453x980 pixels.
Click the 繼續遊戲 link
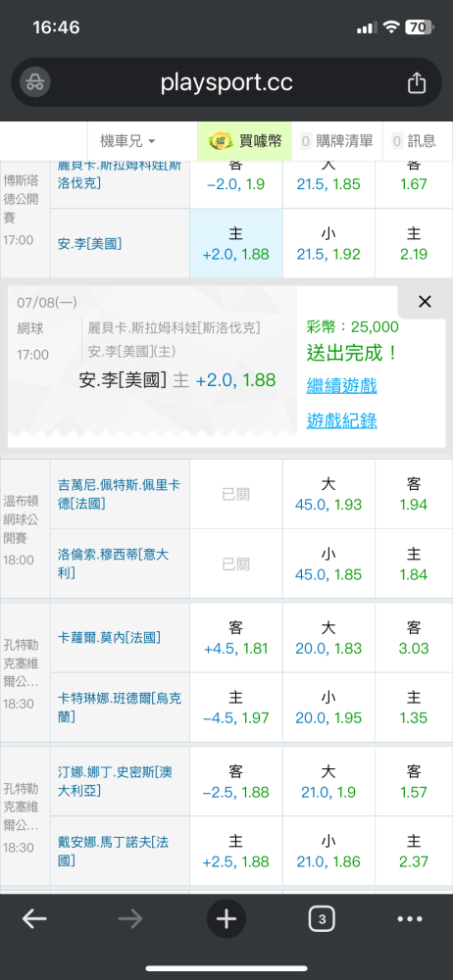pyautogui.click(x=341, y=385)
